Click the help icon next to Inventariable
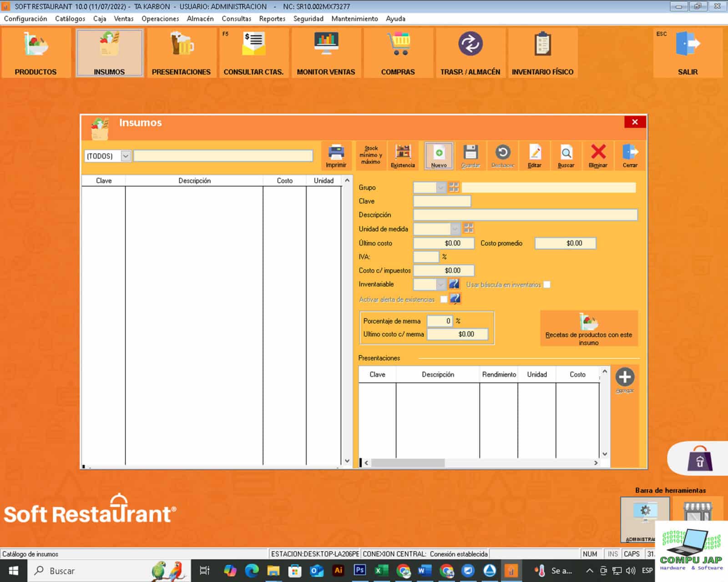 tap(454, 284)
